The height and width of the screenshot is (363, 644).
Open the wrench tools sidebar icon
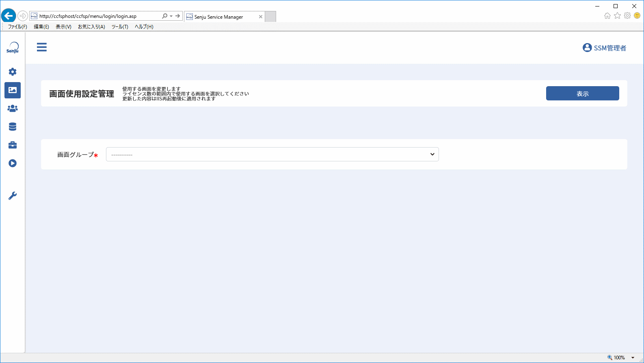tap(13, 196)
